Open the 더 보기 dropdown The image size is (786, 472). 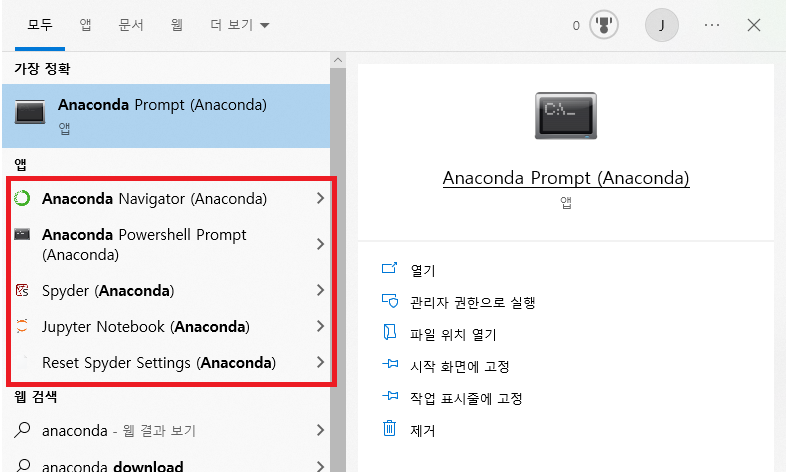240,25
